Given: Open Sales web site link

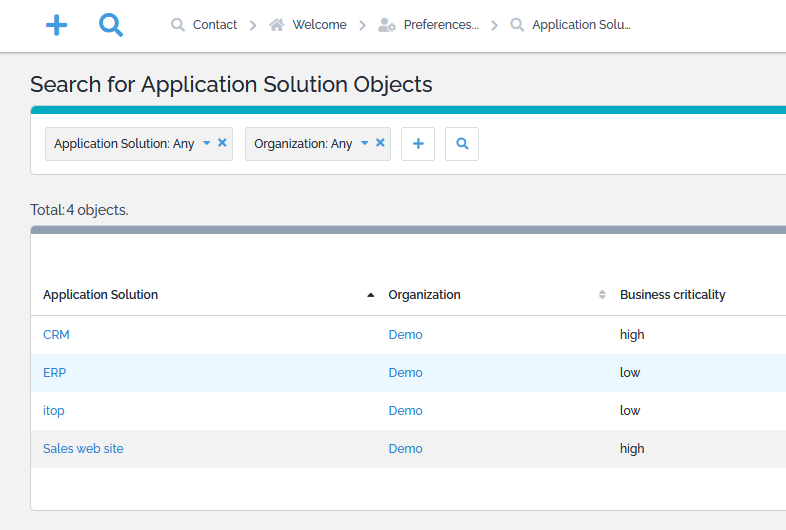Looking at the screenshot, I should 83,449.
